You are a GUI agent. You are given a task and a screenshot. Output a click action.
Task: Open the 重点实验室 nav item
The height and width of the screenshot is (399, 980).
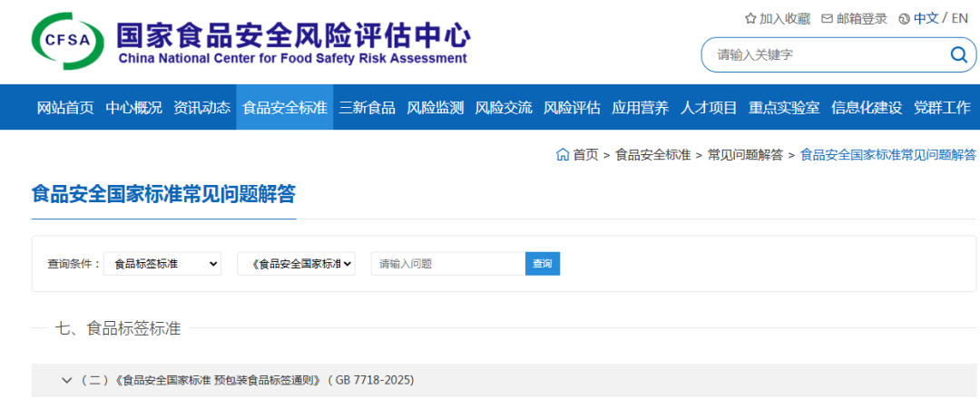click(x=784, y=107)
